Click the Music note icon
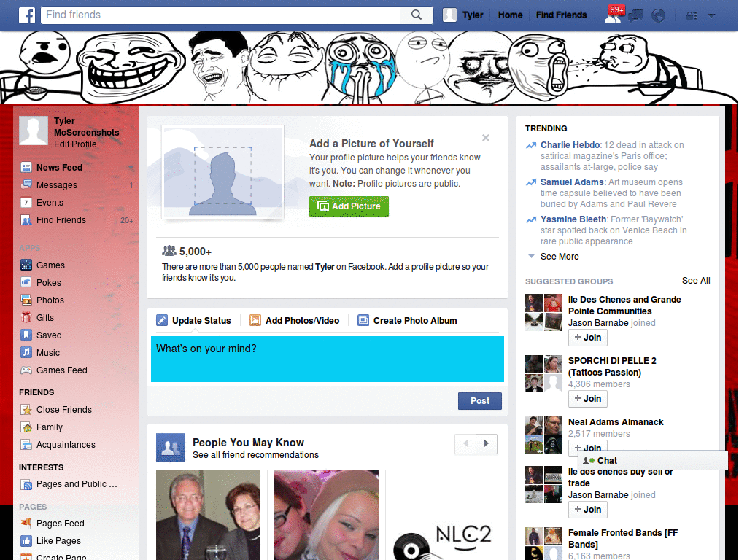The height and width of the screenshot is (560, 747). click(x=26, y=352)
